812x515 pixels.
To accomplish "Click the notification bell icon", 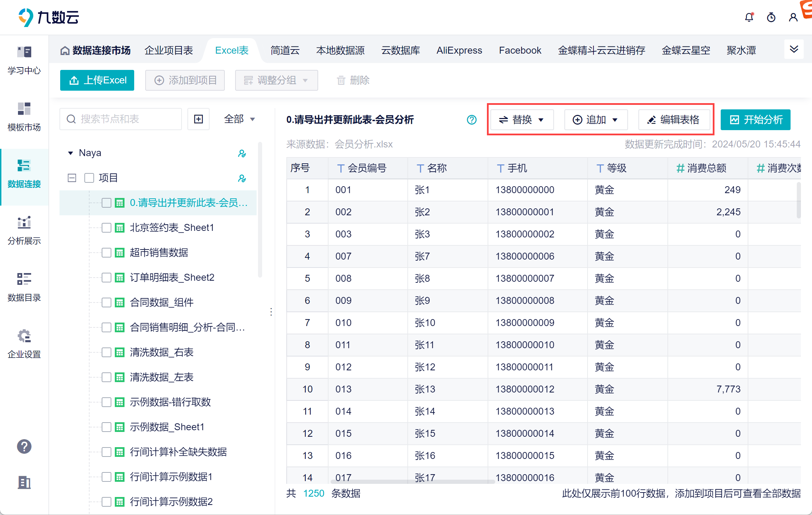I will [x=749, y=17].
